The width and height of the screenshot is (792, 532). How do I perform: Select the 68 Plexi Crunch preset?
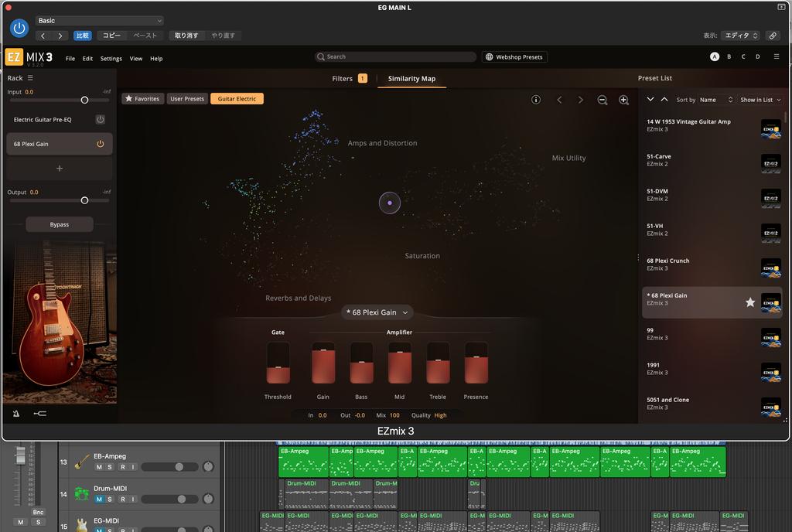point(712,268)
